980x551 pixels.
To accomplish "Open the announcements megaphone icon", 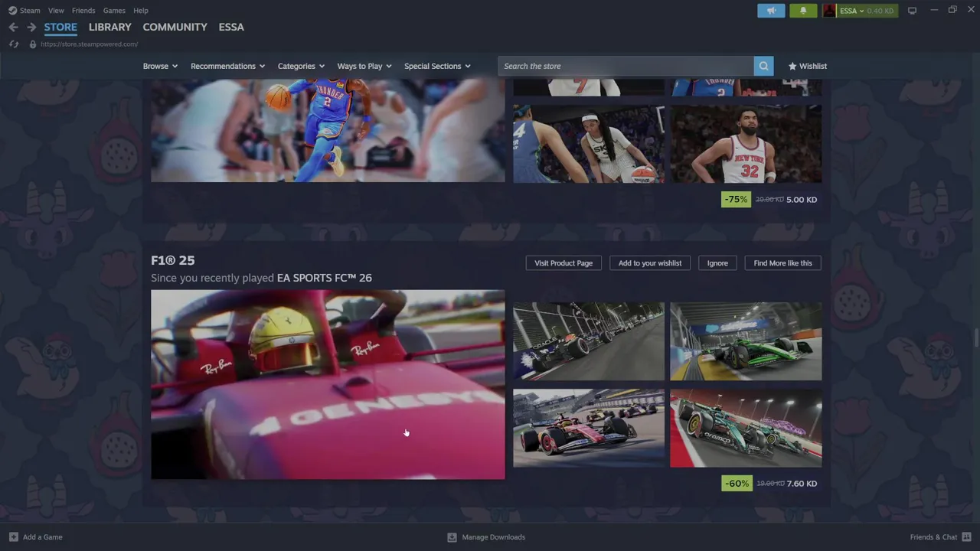I will [x=771, y=11].
